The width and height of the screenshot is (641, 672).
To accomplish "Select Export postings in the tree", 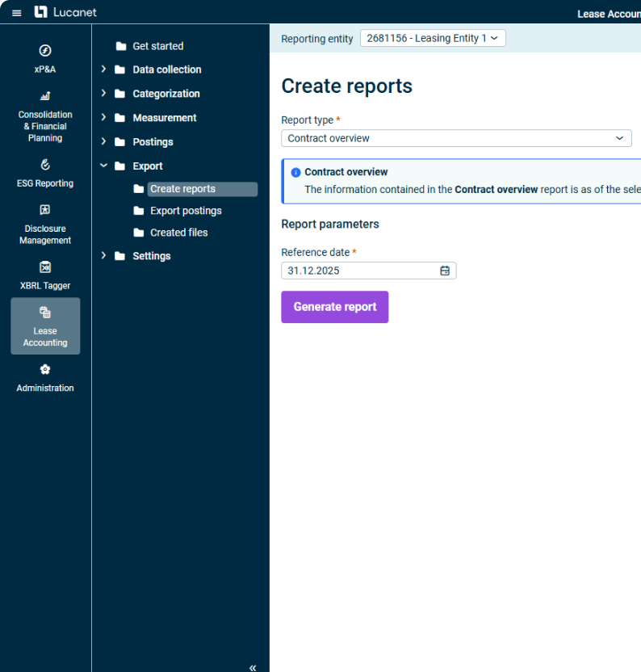I will [x=186, y=211].
